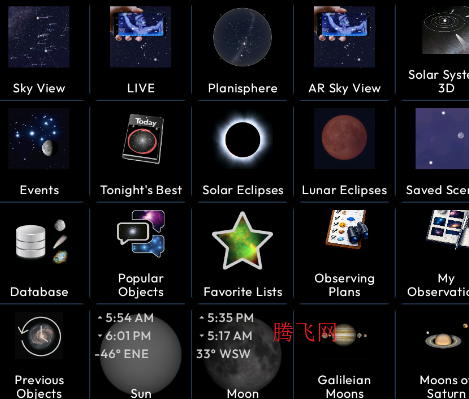Show Tonight's Best objects
Screen dimensions: 469x399
pyautogui.click(x=141, y=152)
